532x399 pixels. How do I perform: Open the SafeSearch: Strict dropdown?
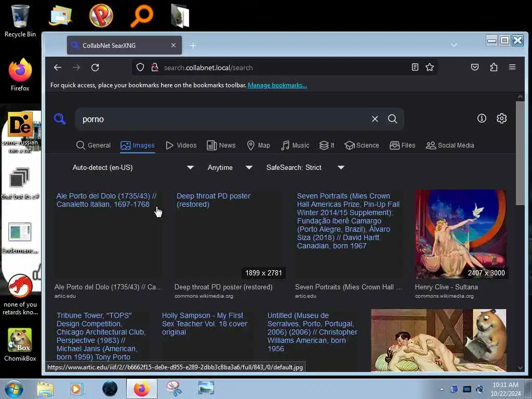pyautogui.click(x=305, y=168)
